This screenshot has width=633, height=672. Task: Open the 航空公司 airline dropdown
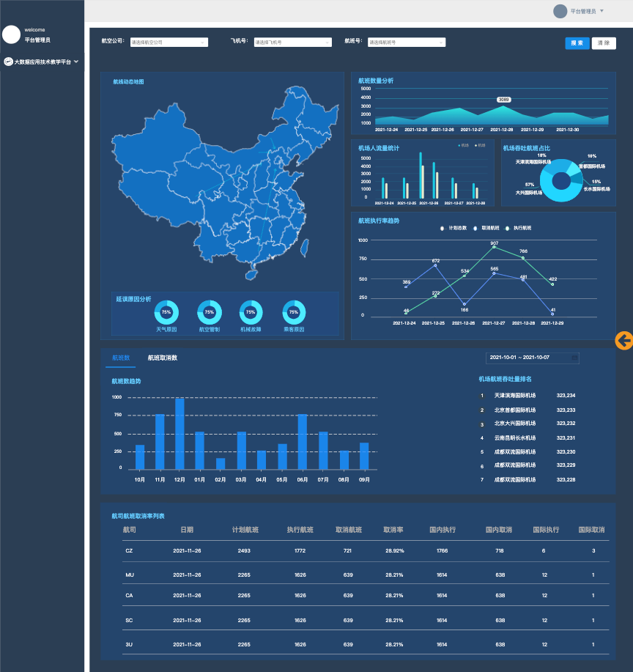169,43
